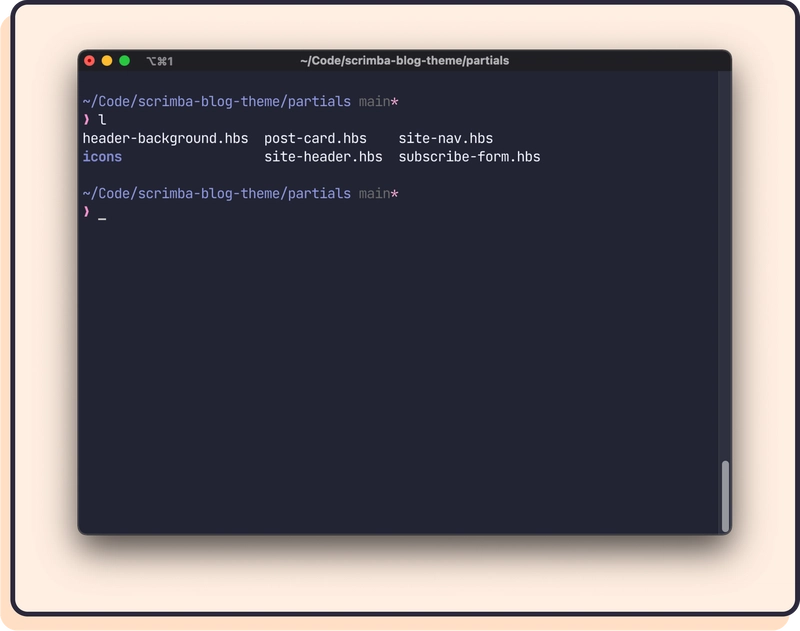
Task: Click the lower prompt's directory path
Action: [x=216, y=193]
